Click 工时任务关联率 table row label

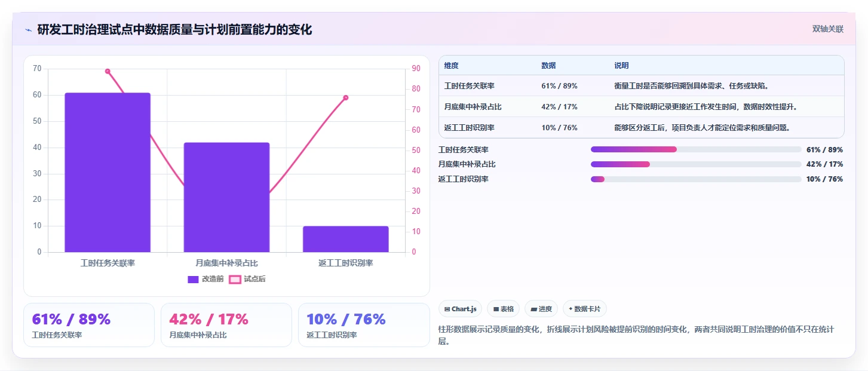point(469,86)
